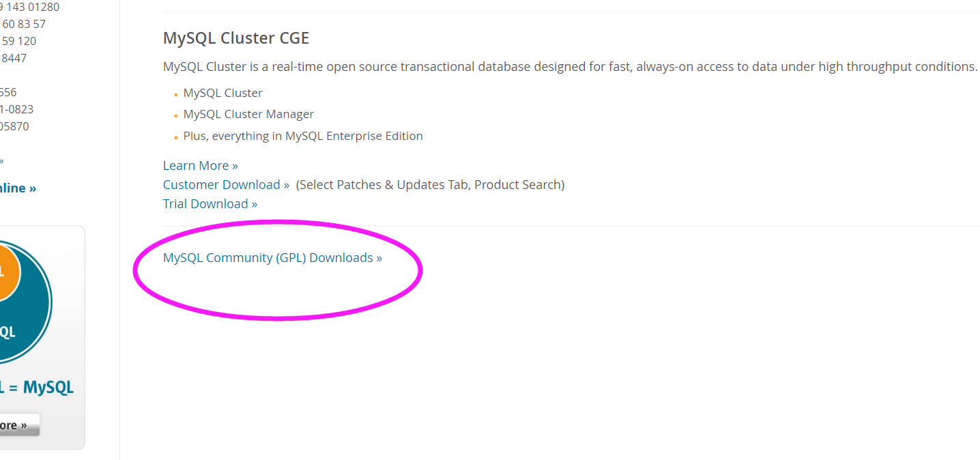980x460 pixels.
Task: Select the MySQL Cluster bullet item
Action: point(222,93)
